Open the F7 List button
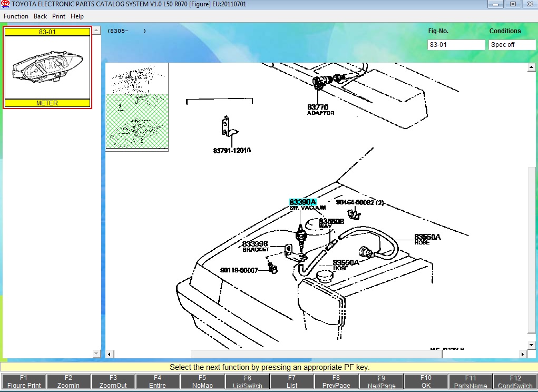Image resolution: width=538 pixels, height=392 pixels. tap(292, 381)
